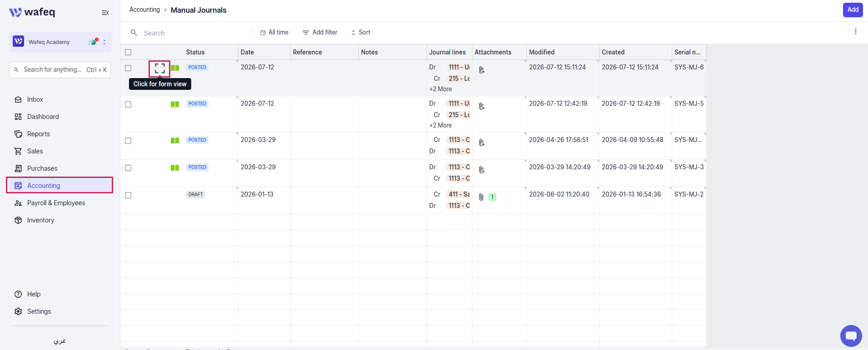Focus the Search for anything field
Screen dimensions: 868x350
click(x=60, y=69)
